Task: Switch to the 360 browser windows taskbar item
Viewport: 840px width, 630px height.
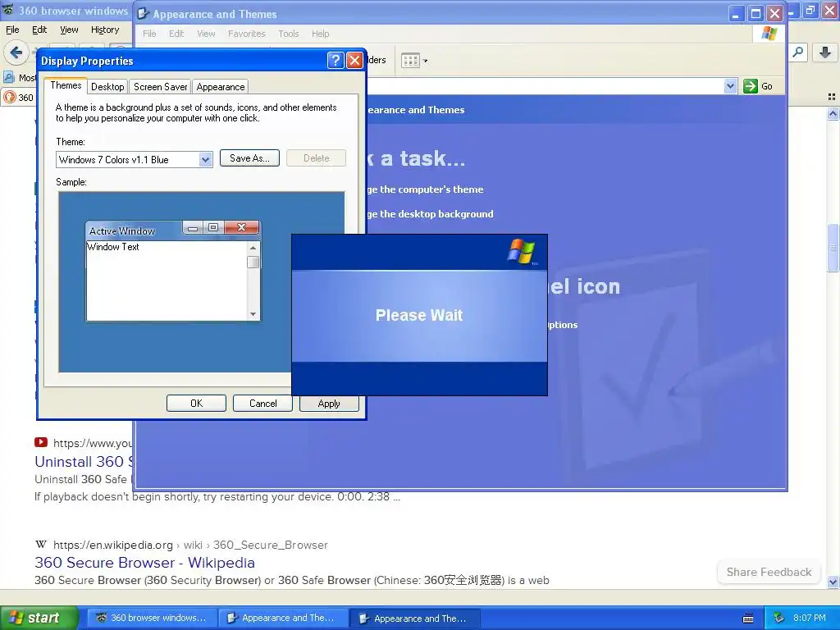Action: [x=152, y=618]
